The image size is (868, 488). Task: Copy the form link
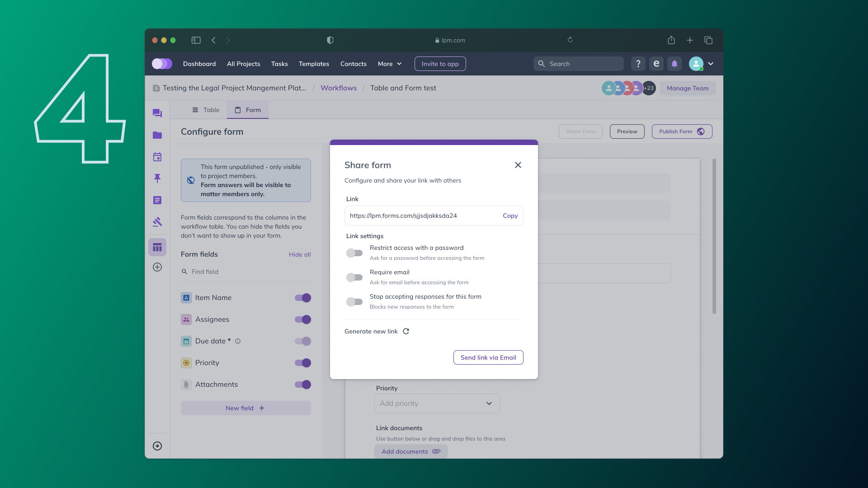coord(510,216)
